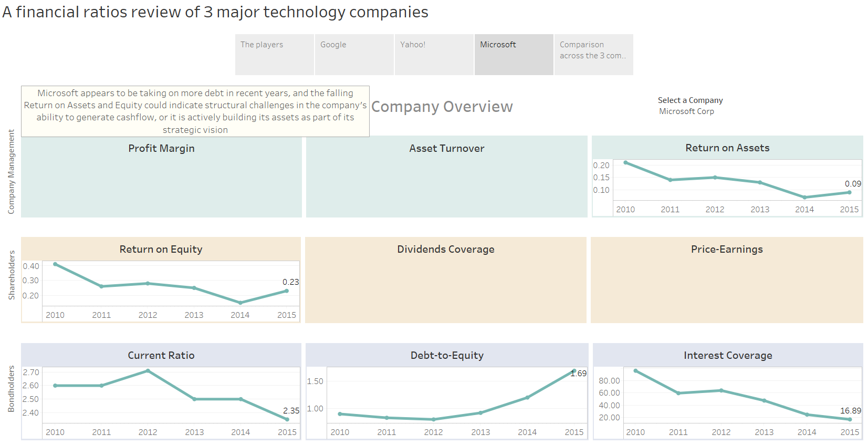Click the Company Overview title
Screen dimensions: 868x445
pyautogui.click(x=442, y=107)
